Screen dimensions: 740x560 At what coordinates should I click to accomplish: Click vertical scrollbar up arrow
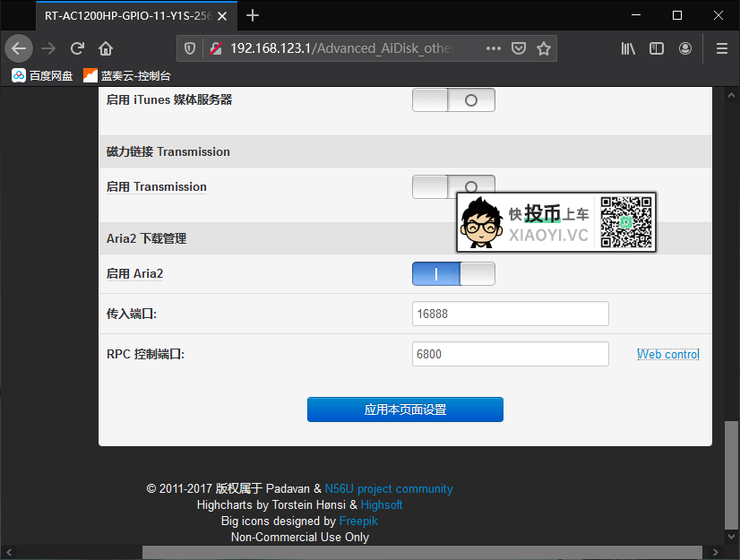coord(731,95)
